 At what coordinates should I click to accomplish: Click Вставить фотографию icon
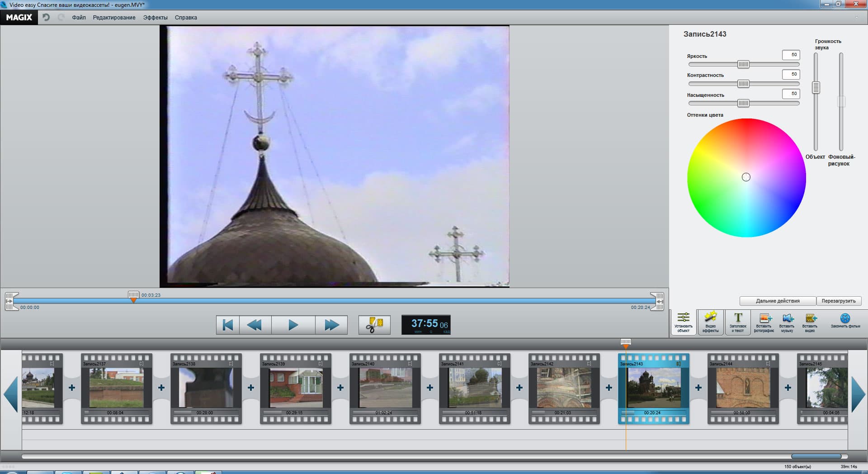pos(764,322)
